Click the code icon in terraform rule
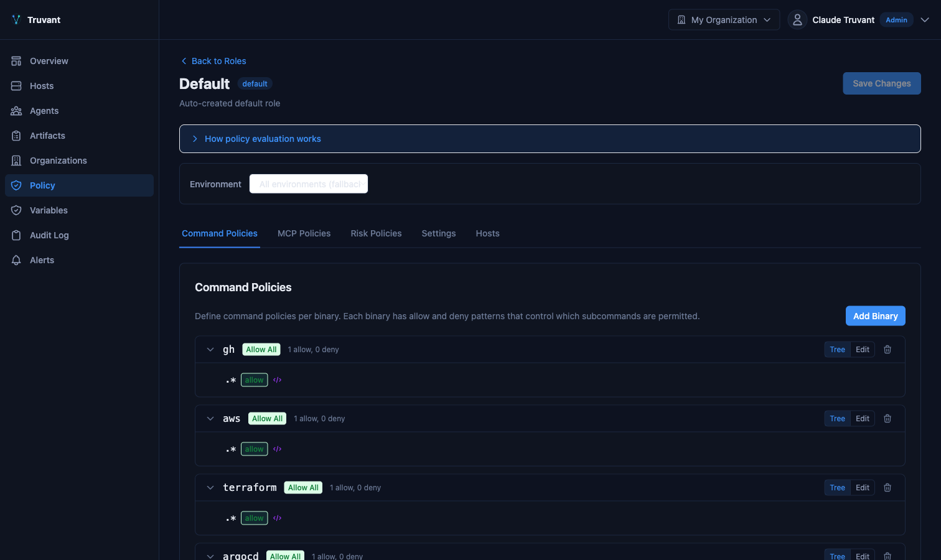The image size is (941, 560). point(278,518)
